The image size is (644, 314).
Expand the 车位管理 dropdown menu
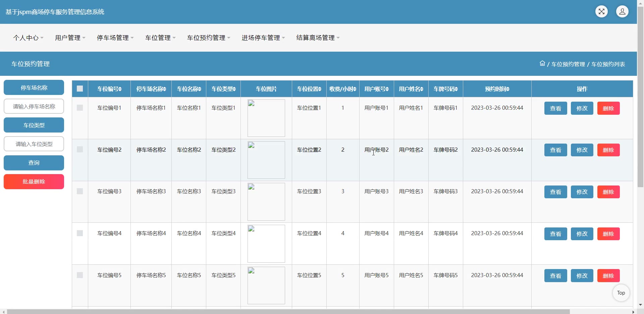160,38
